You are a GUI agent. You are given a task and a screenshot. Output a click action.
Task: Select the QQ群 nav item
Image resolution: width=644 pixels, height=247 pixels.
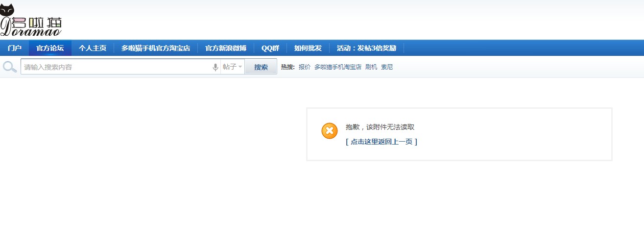[x=270, y=48]
